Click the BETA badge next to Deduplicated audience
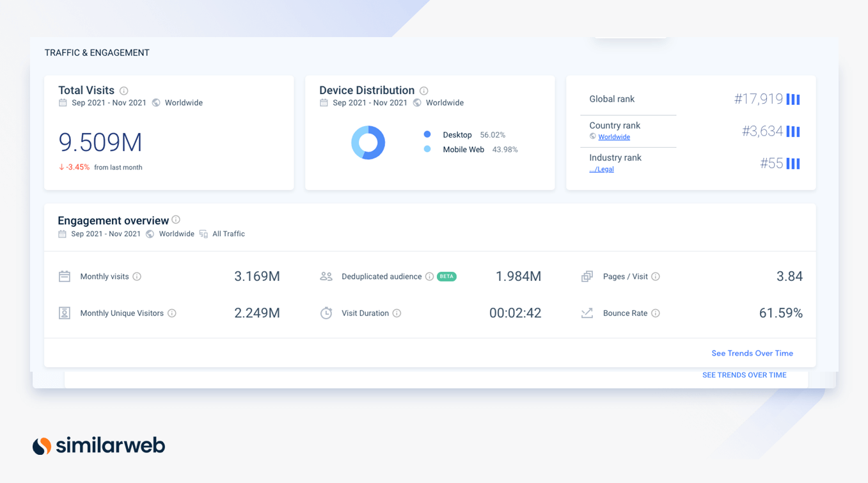868x483 pixels. click(x=445, y=276)
